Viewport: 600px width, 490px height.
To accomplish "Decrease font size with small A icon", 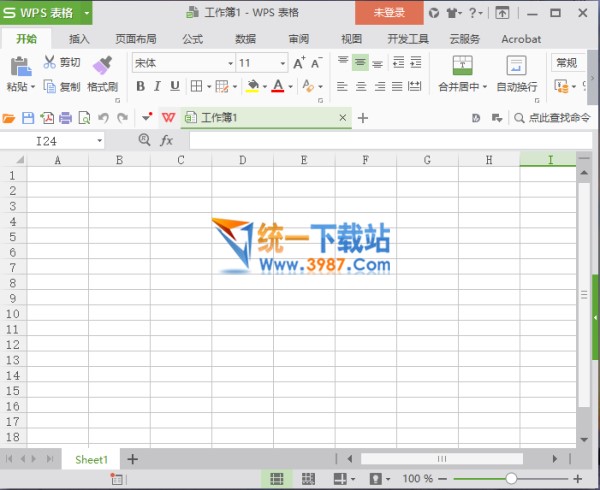I will click(316, 63).
